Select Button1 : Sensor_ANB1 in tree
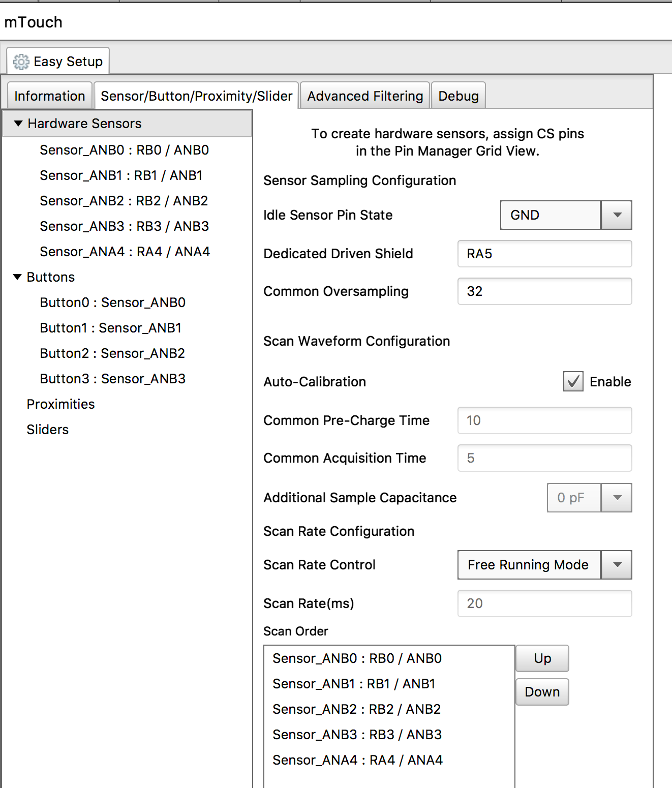Viewport: 672px width, 788px height. tap(110, 328)
